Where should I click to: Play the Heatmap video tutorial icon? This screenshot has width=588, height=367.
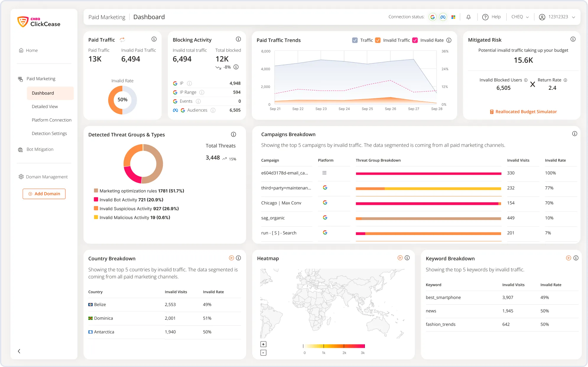(x=400, y=258)
